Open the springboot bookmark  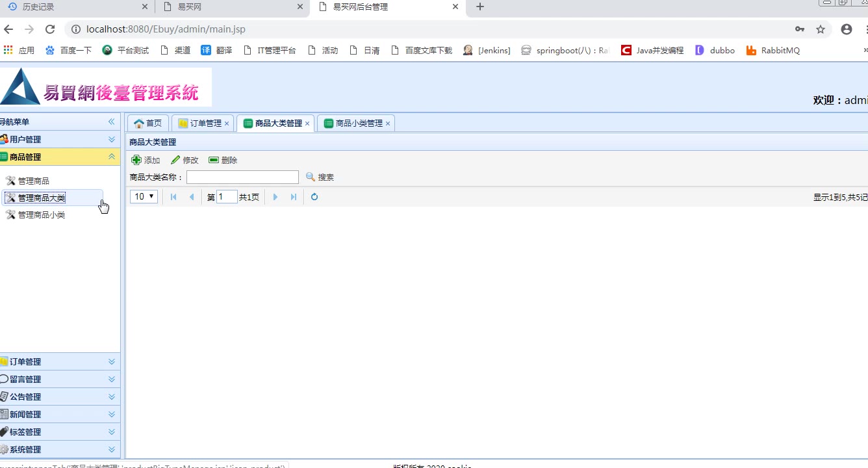[x=565, y=50]
